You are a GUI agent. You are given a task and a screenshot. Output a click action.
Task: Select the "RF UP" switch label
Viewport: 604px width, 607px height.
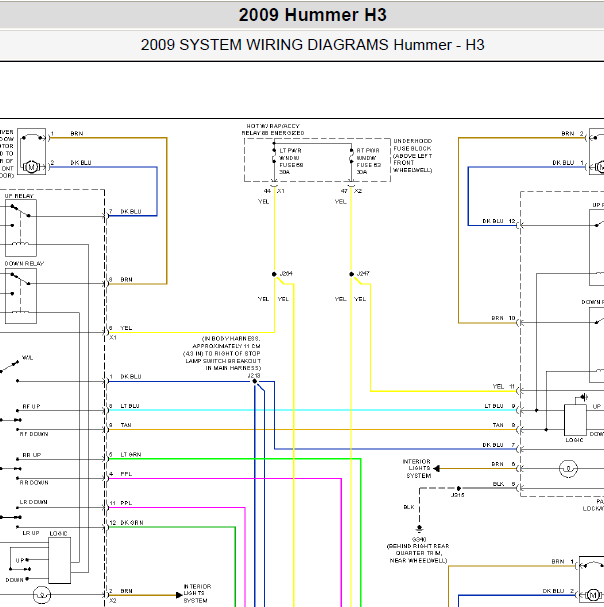coord(31,406)
